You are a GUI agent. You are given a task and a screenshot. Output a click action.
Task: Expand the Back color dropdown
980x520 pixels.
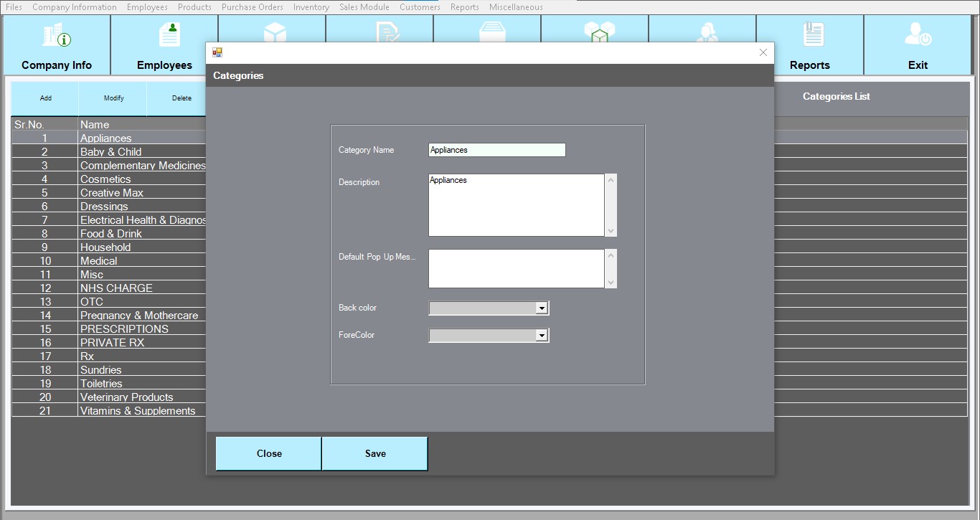(x=542, y=308)
